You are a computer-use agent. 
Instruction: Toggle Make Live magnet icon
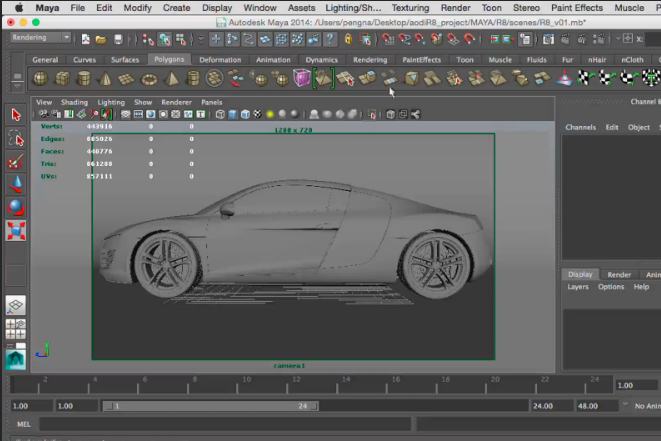[x=469, y=40]
